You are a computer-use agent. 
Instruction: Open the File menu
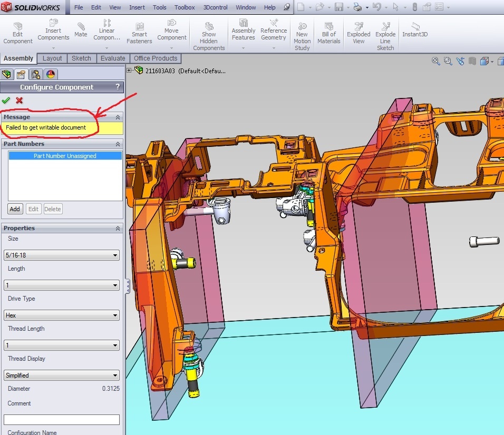[79, 7]
